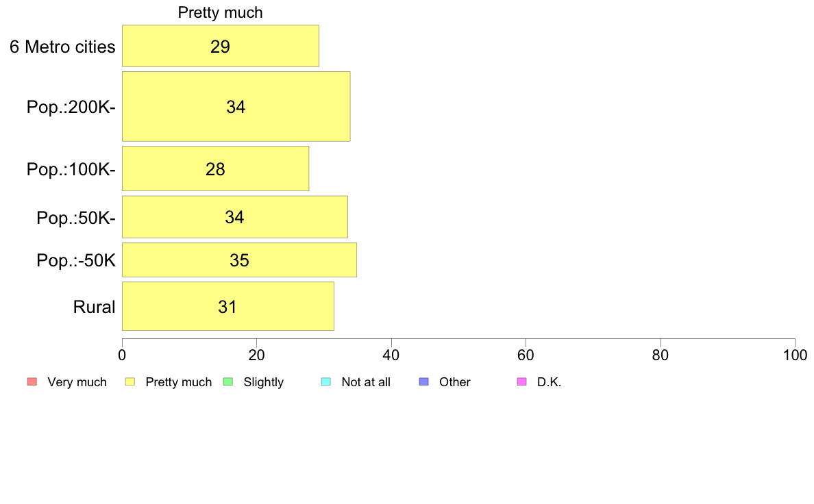
Task: Select the 6 Metro cities bar
Action: [x=221, y=46]
